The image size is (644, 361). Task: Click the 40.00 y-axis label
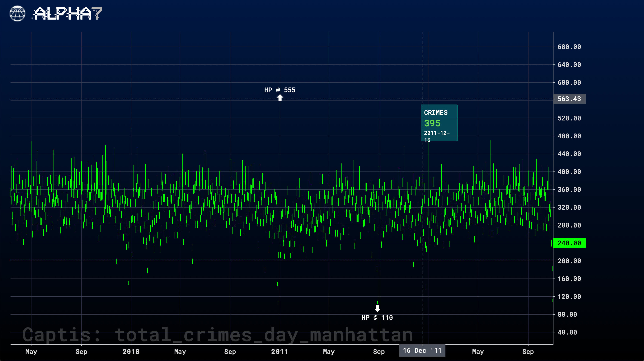[567, 332]
